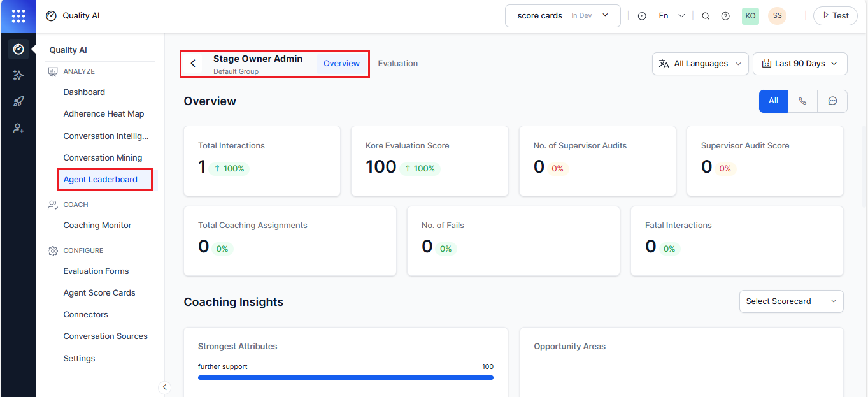Image resolution: width=868 pixels, height=397 pixels.
Task: Open the Select Scorecard dropdown
Action: 791,301
